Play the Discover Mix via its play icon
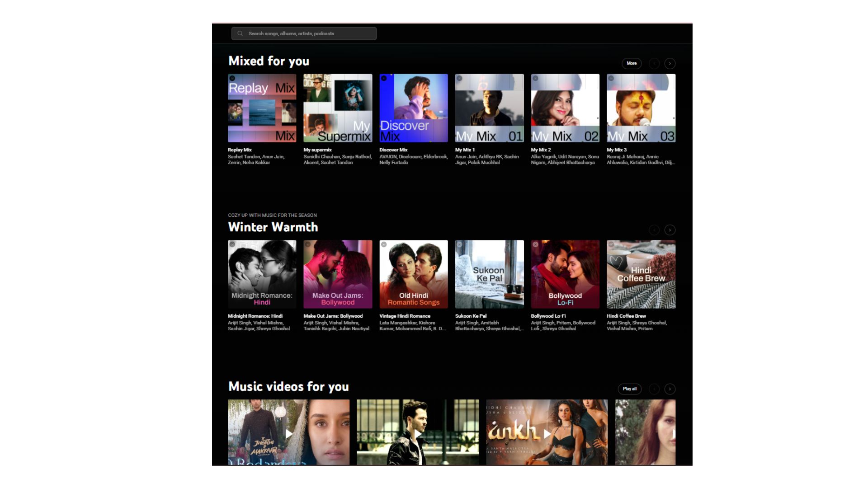Viewport: 868px width, 488px height. [384, 78]
